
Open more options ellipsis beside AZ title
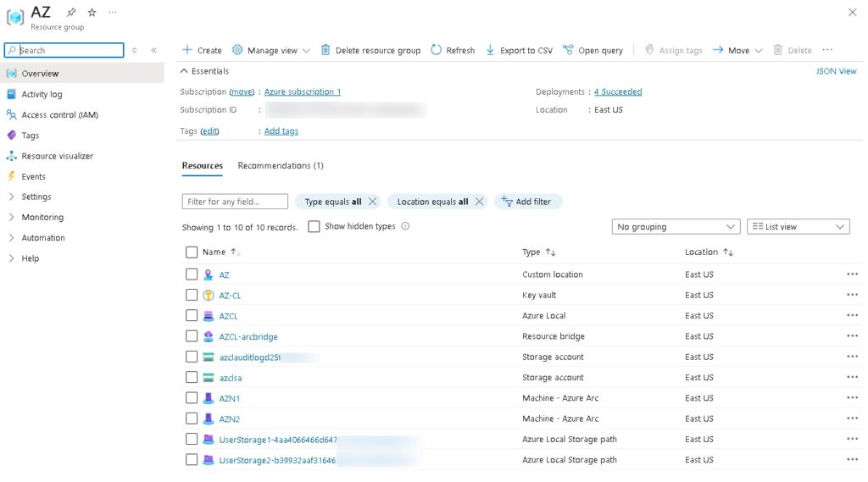113,12
